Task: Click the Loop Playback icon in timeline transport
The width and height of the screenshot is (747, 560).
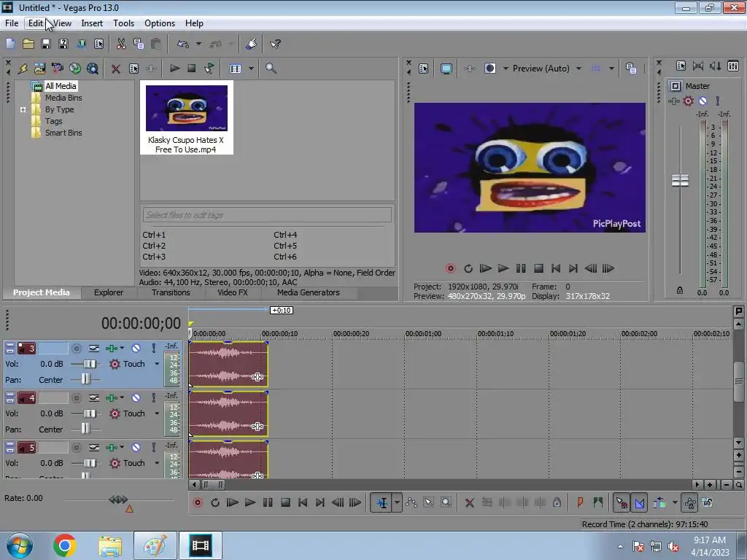Action: click(x=215, y=502)
